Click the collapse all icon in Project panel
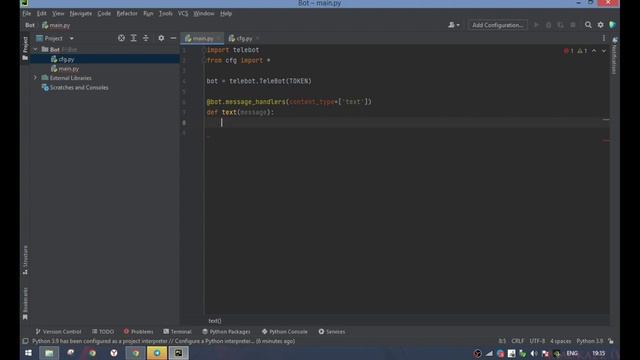Screen dimensions: 640x360 [x=146, y=38]
